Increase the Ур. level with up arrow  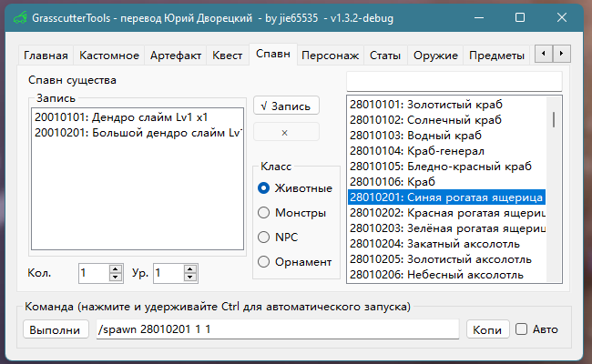[191, 268]
